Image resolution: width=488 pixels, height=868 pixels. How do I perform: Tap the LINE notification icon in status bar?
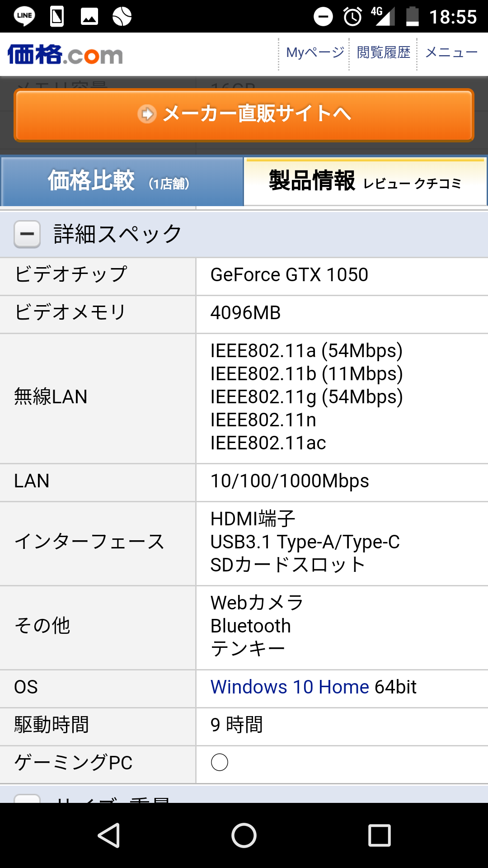click(x=24, y=16)
